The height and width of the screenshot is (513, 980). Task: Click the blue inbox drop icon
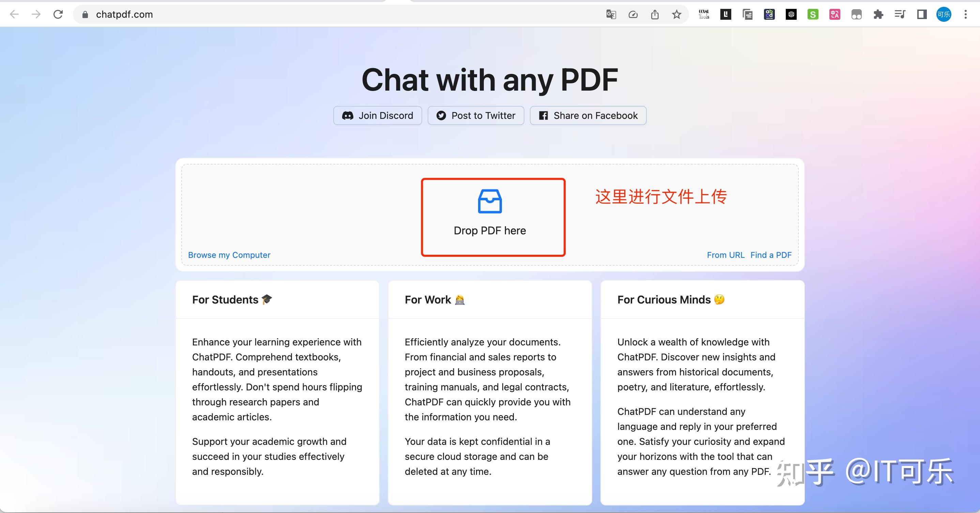point(490,201)
